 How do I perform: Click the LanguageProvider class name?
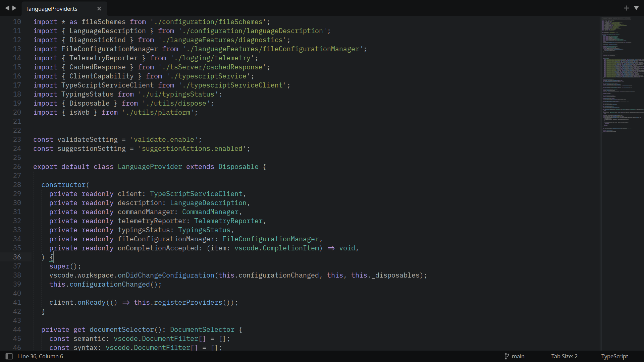150,167
